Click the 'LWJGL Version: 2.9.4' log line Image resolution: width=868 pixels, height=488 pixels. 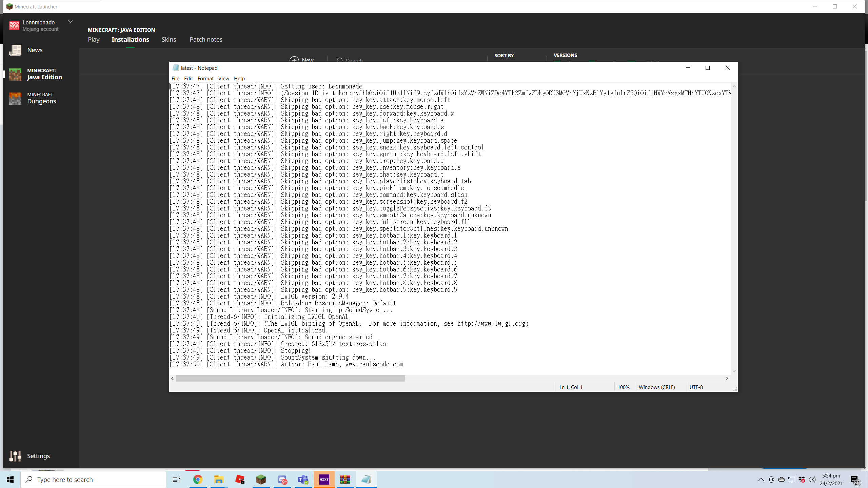coord(259,297)
